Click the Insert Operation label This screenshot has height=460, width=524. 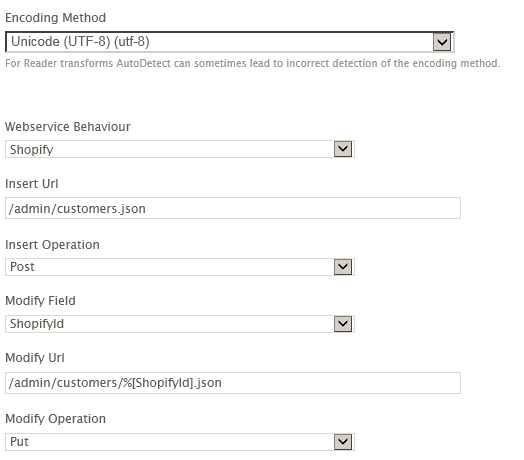click(x=52, y=245)
